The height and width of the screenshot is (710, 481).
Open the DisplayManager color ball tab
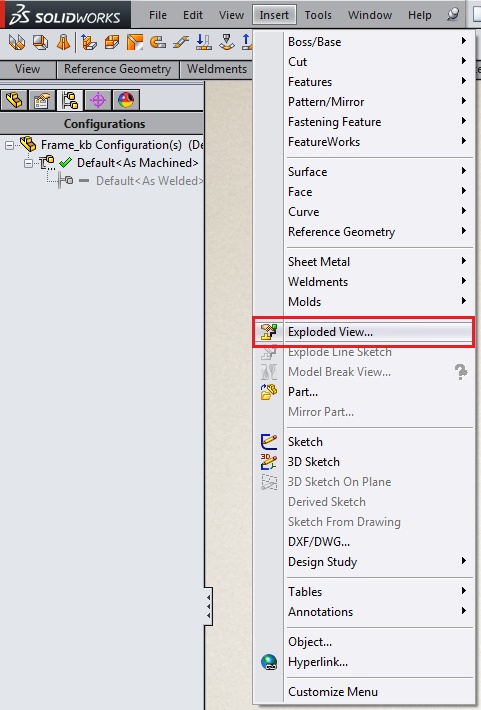pyautogui.click(x=126, y=100)
